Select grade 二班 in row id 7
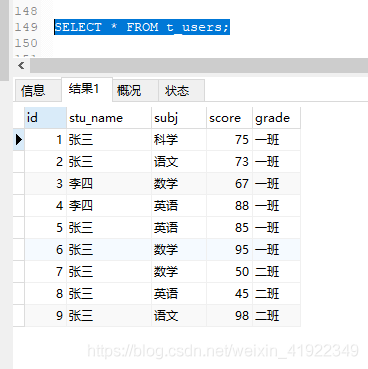 click(276, 272)
